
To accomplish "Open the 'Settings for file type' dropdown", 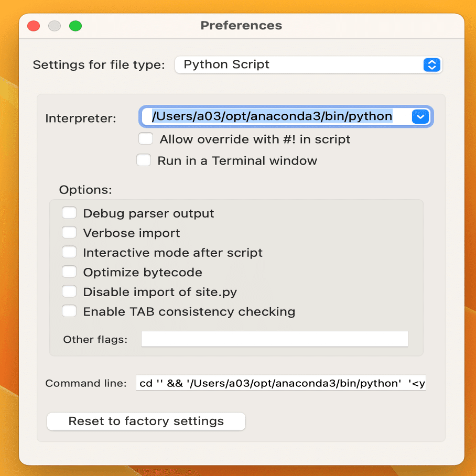I will coord(431,64).
